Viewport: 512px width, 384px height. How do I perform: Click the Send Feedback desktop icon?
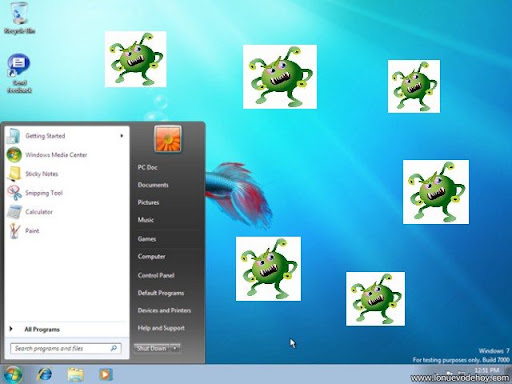pyautogui.click(x=19, y=73)
